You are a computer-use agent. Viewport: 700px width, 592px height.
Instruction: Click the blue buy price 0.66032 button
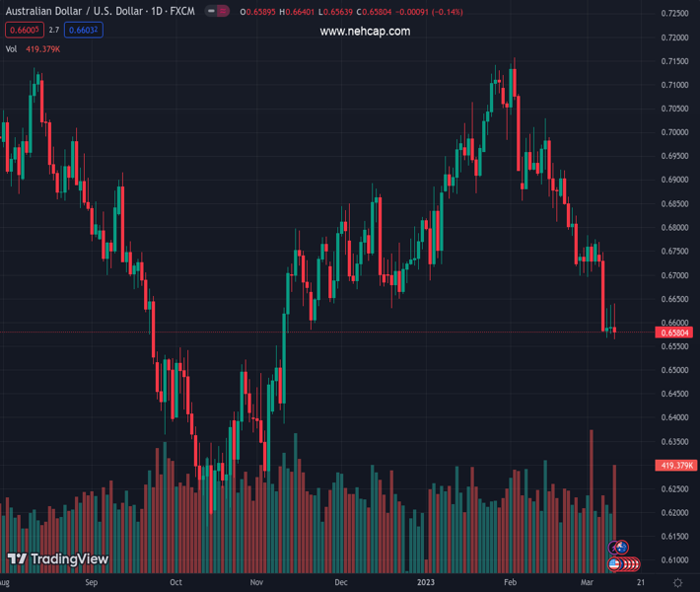pos(85,31)
